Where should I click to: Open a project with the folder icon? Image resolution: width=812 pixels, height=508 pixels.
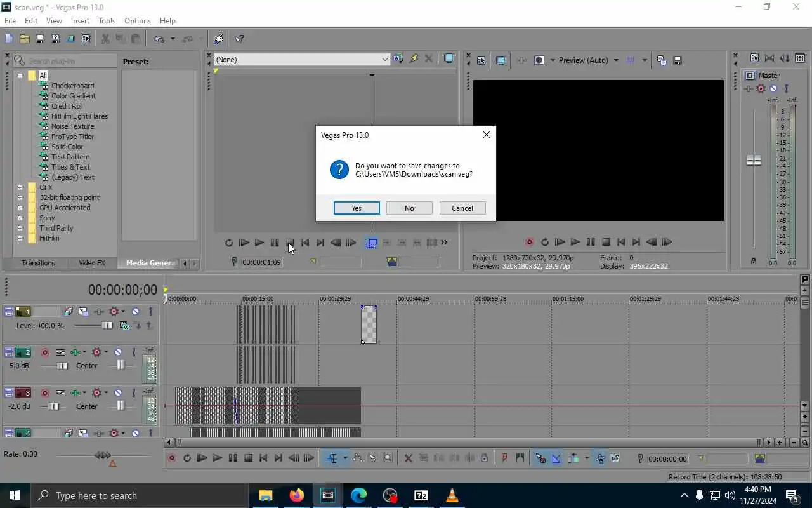[x=24, y=39]
